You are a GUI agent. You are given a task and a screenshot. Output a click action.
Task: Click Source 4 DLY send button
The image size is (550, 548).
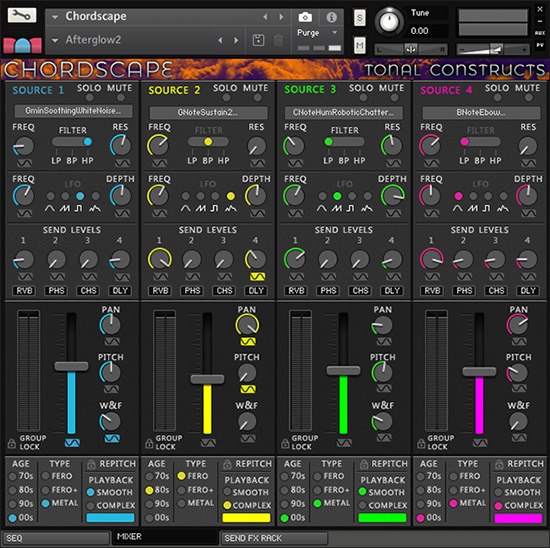point(528,290)
